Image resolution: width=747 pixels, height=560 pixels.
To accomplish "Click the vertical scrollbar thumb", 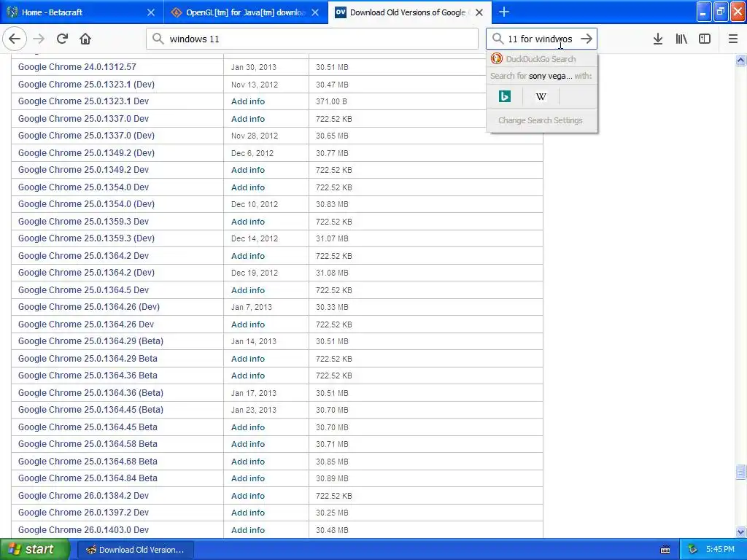I will pos(740,472).
